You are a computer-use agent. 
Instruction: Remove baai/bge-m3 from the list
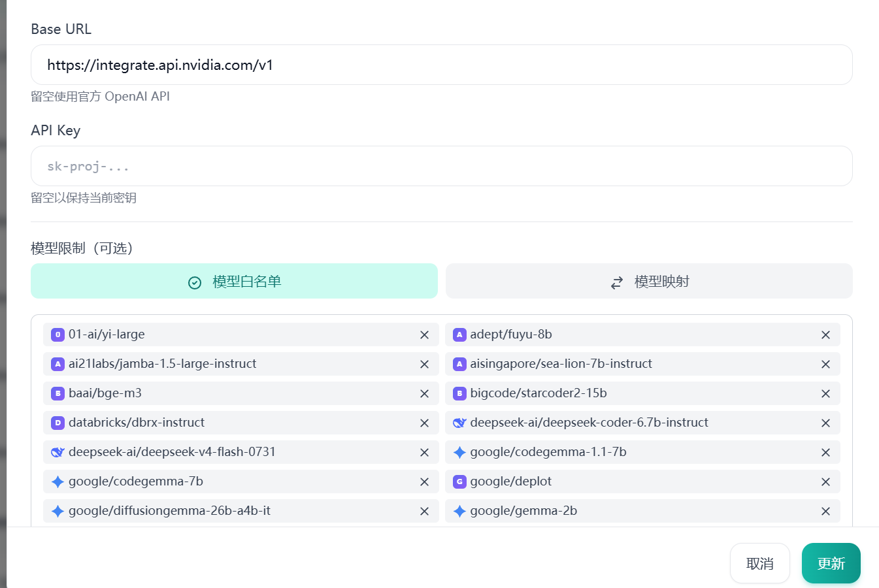coord(424,393)
